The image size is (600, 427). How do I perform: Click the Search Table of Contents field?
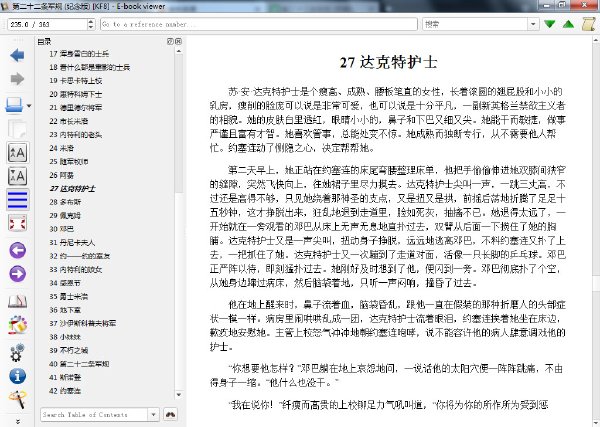pos(94,414)
